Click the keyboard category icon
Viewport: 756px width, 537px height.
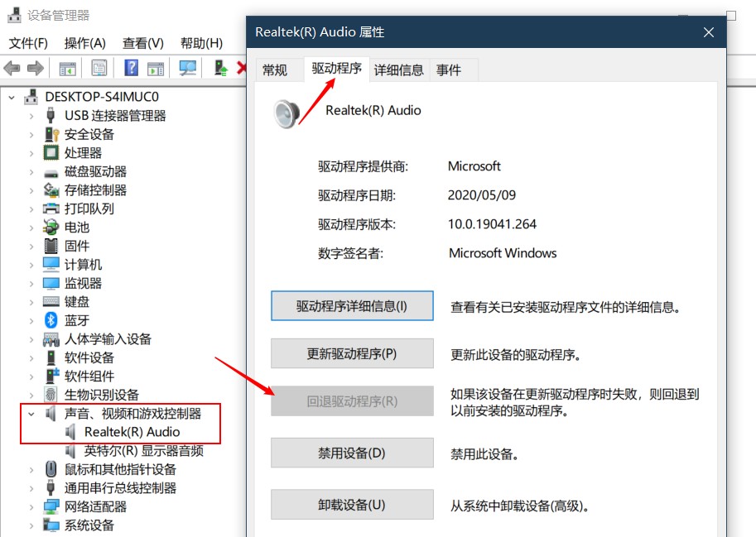coord(51,302)
